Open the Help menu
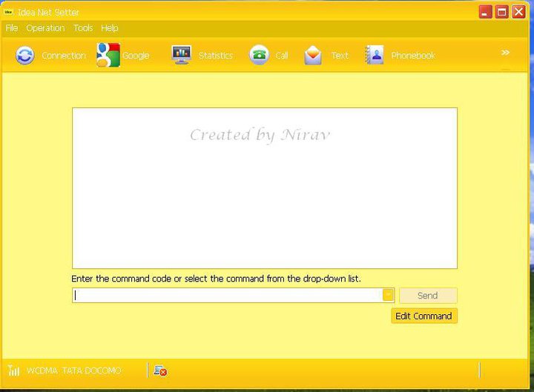Screen dimensions: 534x392 pos(110,28)
